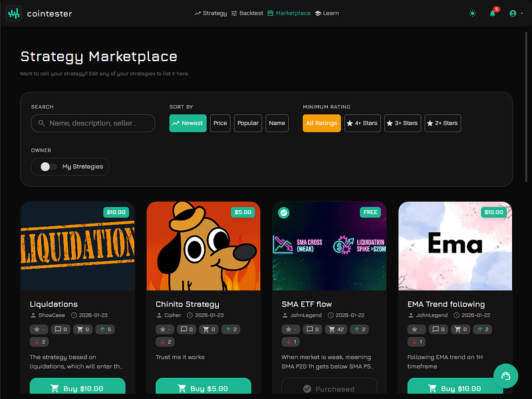Click seller Cipher on Chinito Strategy
The height and width of the screenshot is (399, 532).
[169, 315]
